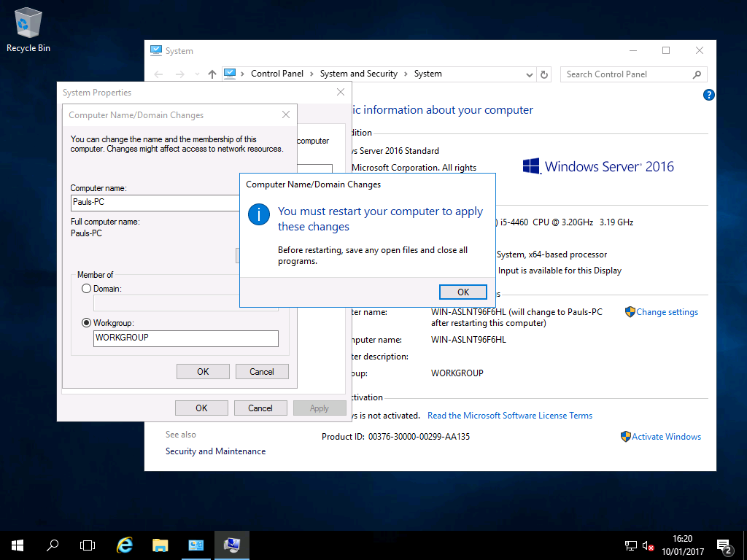Click the computer icon in address bar
Screen dimensions: 747x560
point(230,74)
